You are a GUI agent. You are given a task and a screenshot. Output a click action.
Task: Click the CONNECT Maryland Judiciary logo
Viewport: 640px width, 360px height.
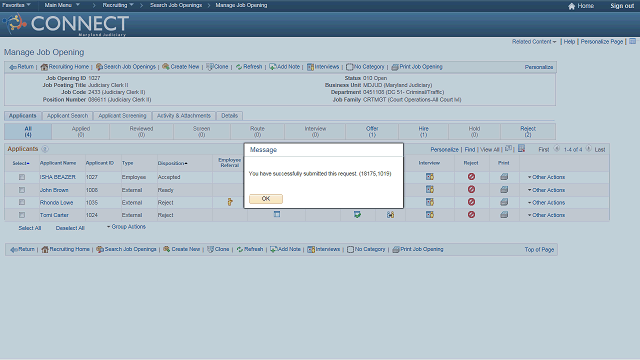click(x=67, y=24)
